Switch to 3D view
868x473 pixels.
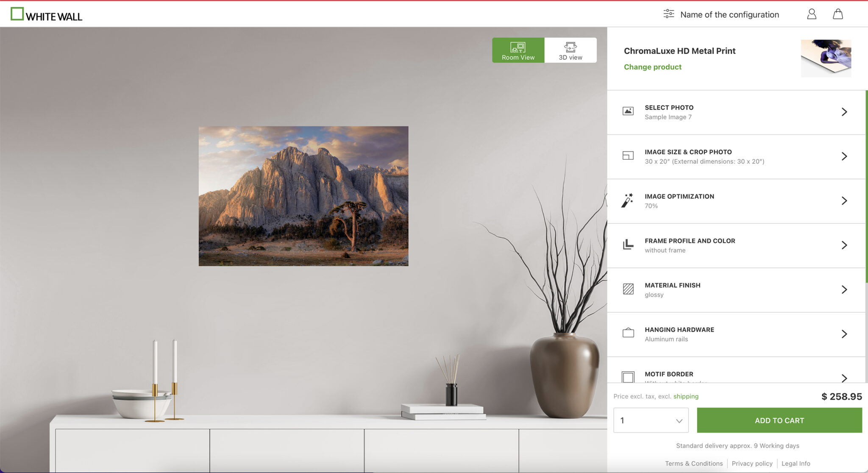570,50
